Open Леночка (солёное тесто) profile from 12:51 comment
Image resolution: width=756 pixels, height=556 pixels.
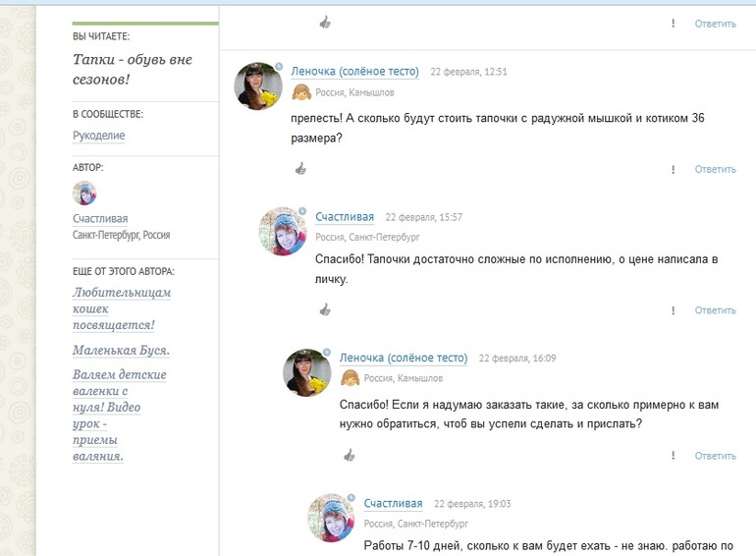pyautogui.click(x=354, y=72)
